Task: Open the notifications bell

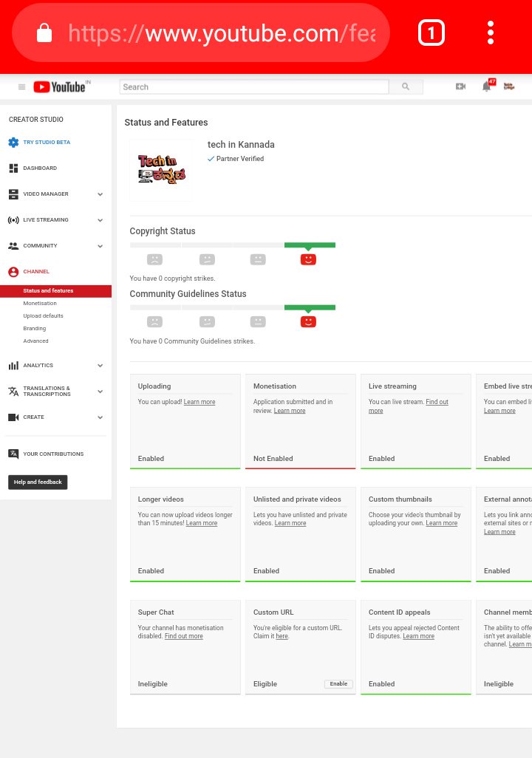Action: point(486,86)
